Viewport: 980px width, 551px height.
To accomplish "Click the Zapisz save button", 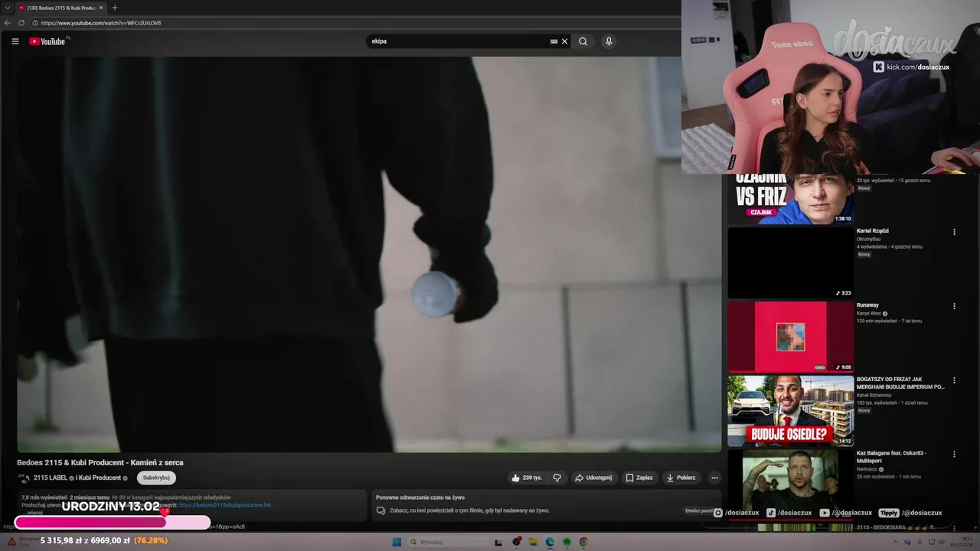I will click(x=639, y=478).
